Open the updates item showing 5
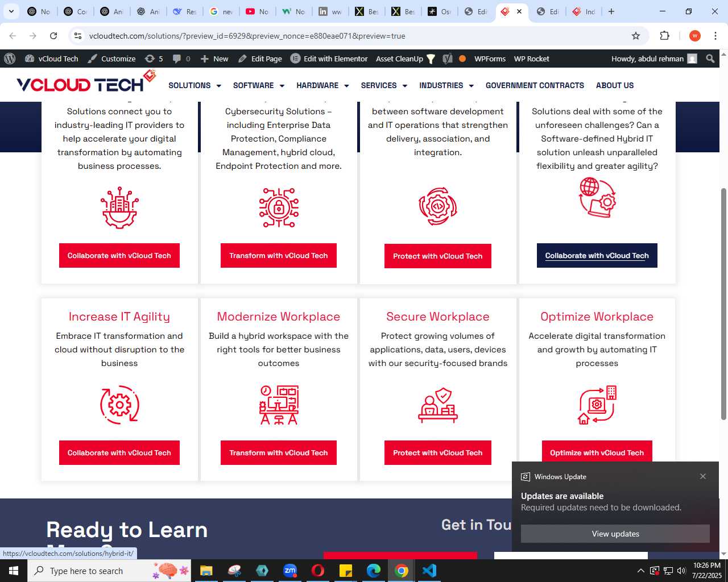The width and height of the screenshot is (728, 582). [154, 59]
